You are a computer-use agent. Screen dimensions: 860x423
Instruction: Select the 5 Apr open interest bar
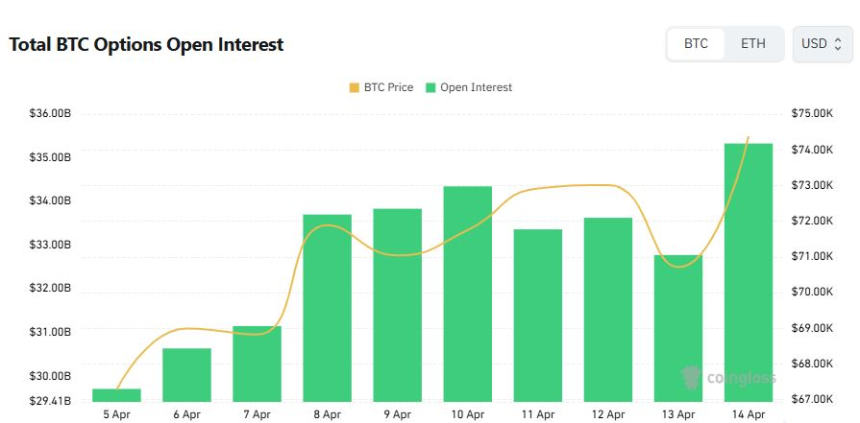click(x=117, y=395)
